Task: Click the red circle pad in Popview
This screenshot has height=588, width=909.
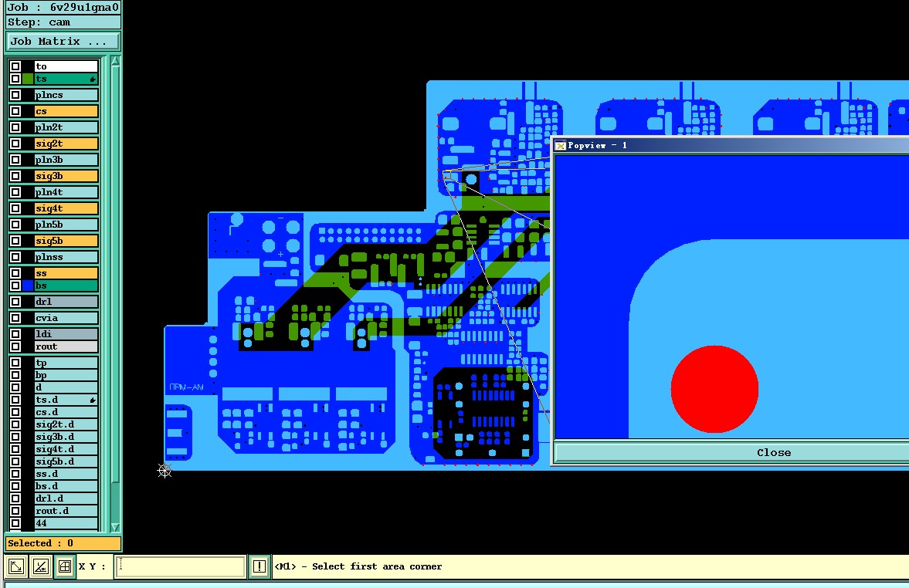Action: (714, 389)
